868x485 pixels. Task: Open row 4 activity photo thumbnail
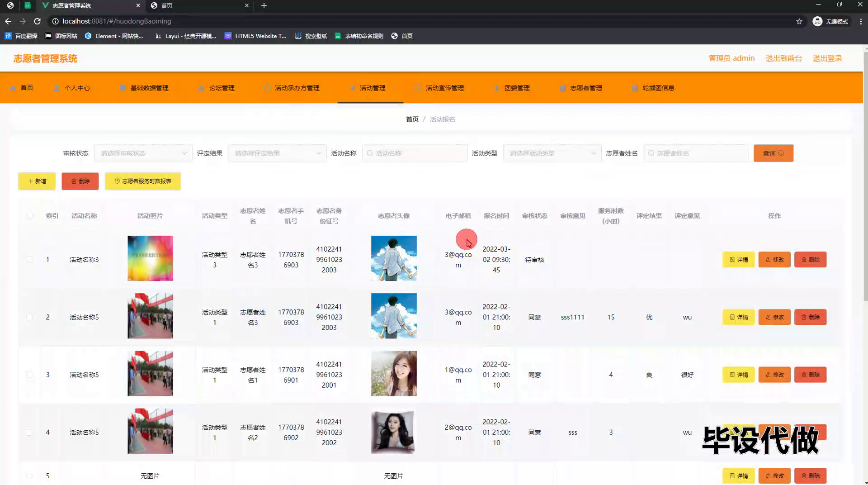[x=150, y=431]
